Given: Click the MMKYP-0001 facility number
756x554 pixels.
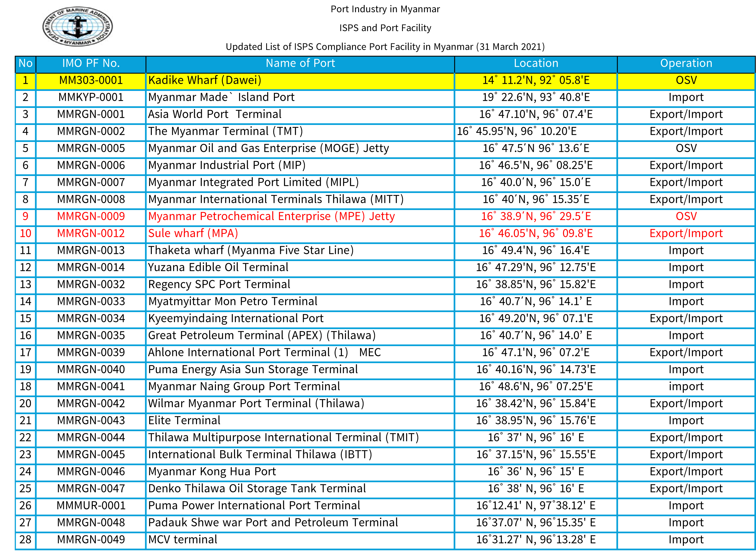Looking at the screenshot, I should [x=91, y=98].
